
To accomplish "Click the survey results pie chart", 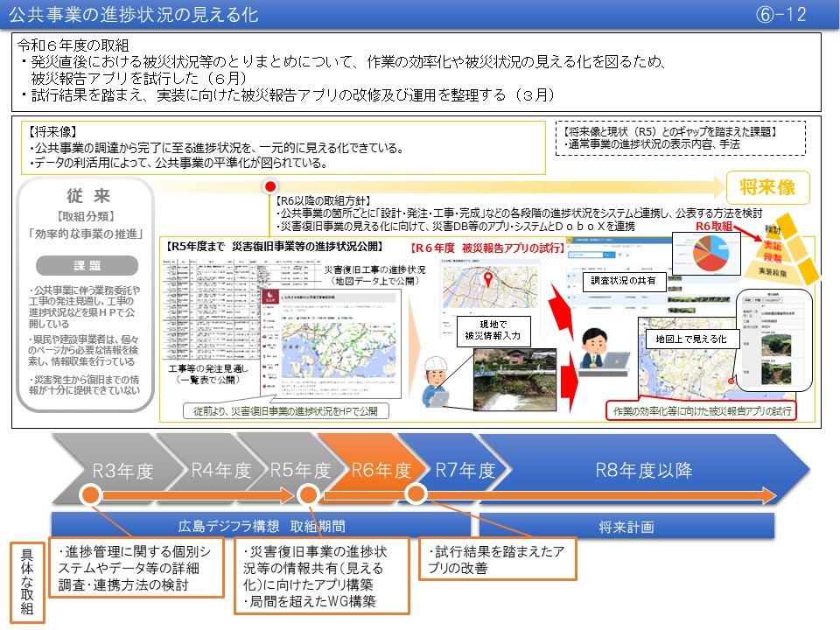I will tap(711, 262).
